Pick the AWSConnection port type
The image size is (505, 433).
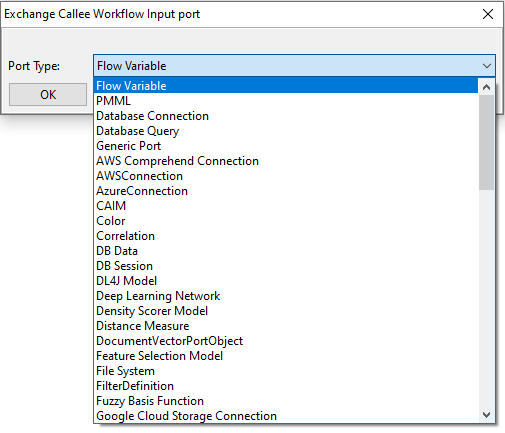286,176
